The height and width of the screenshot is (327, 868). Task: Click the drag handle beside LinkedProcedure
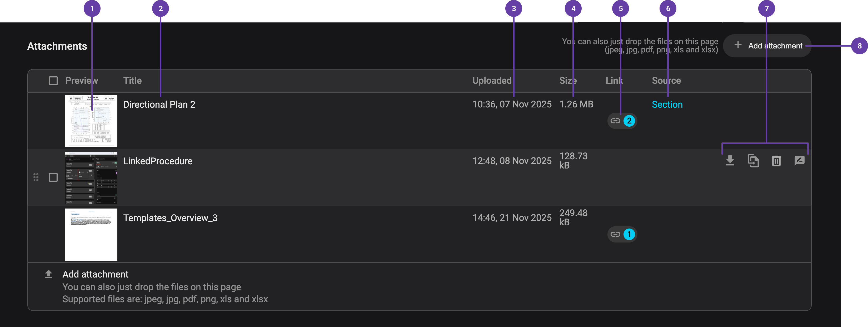36,177
